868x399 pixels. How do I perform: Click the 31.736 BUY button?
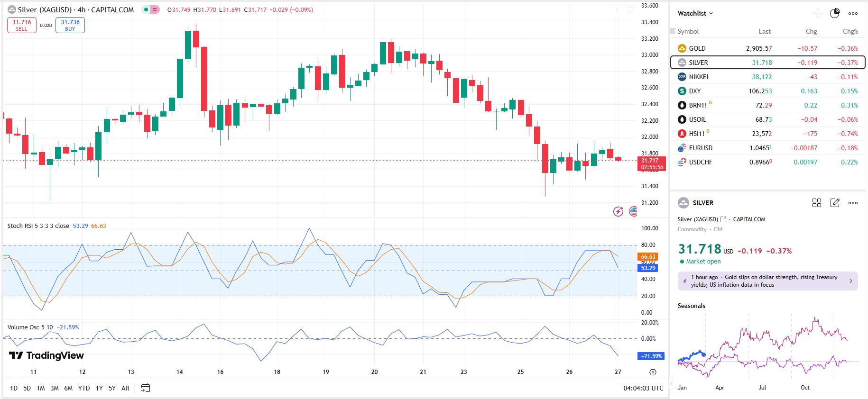pyautogui.click(x=70, y=25)
